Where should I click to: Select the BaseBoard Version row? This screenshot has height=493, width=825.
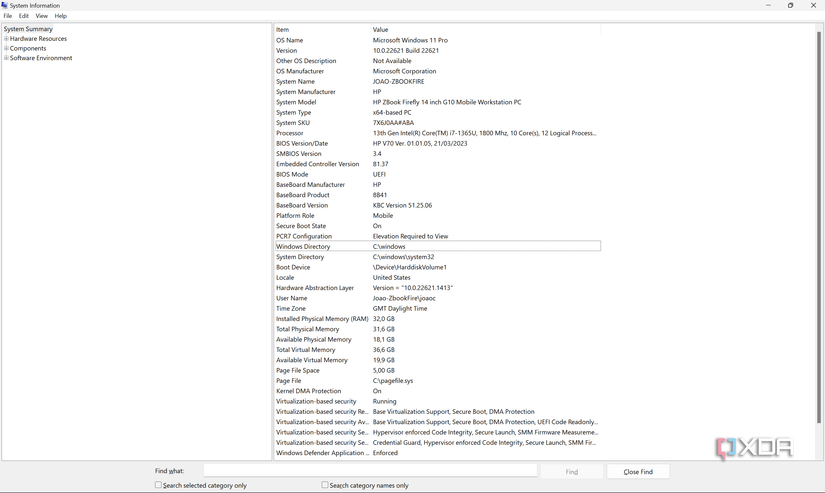tap(437, 205)
